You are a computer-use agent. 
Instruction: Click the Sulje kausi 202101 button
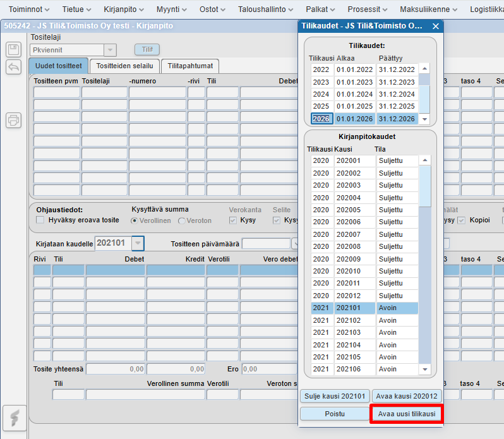click(x=334, y=396)
